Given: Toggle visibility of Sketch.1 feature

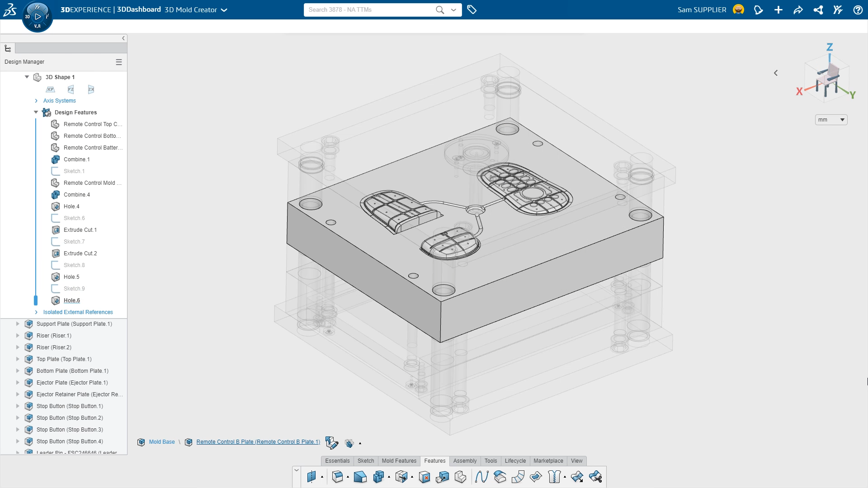Looking at the screenshot, I should 56,171.
